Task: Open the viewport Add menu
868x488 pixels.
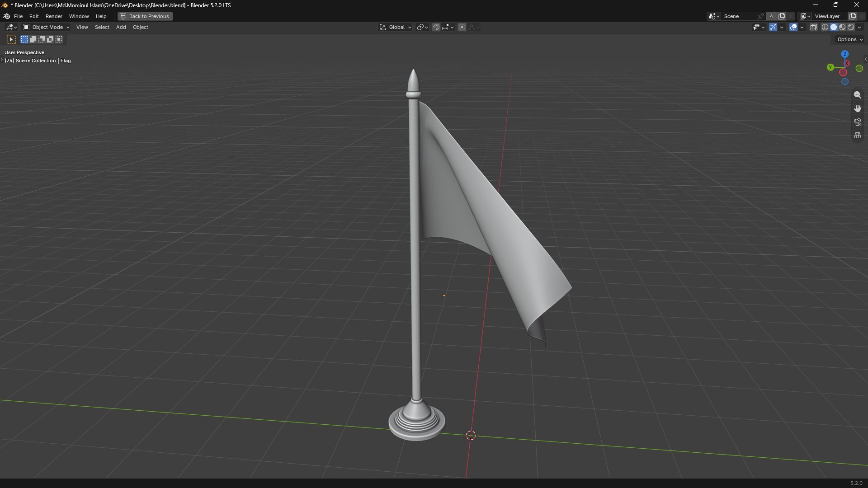Action: click(121, 27)
